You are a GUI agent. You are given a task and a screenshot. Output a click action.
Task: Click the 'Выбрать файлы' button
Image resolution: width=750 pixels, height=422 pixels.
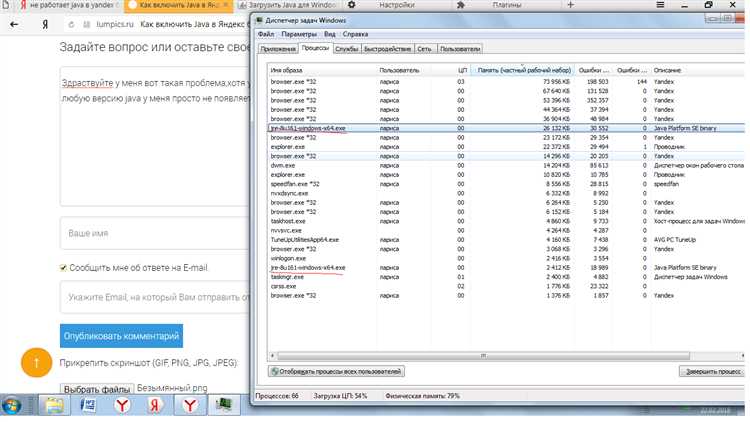pos(97,389)
